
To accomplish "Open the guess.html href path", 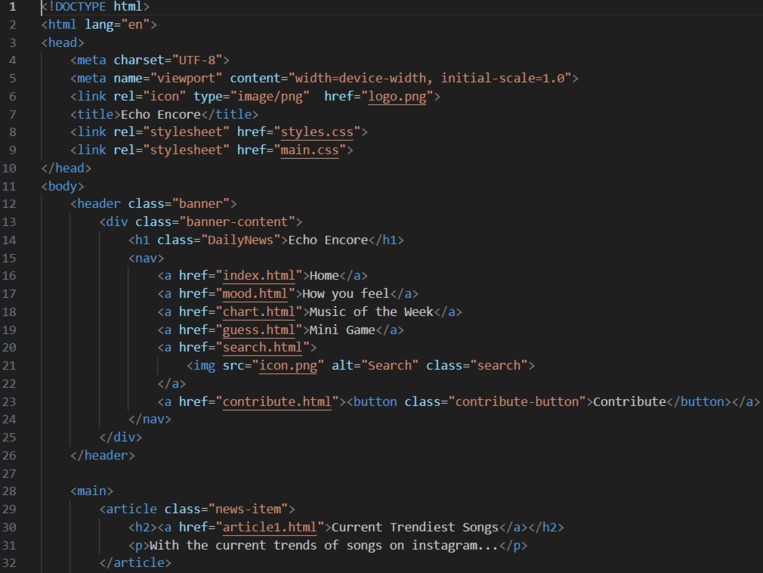I will click(259, 330).
